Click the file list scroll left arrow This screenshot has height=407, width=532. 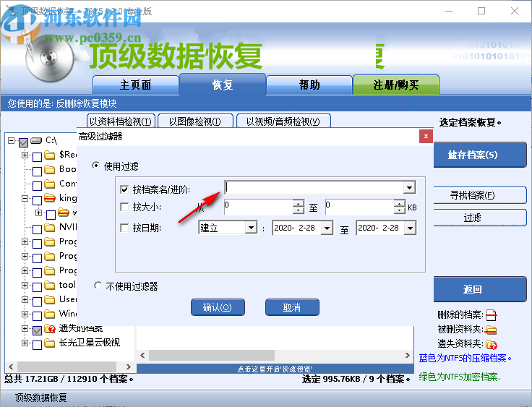[x=142, y=355]
